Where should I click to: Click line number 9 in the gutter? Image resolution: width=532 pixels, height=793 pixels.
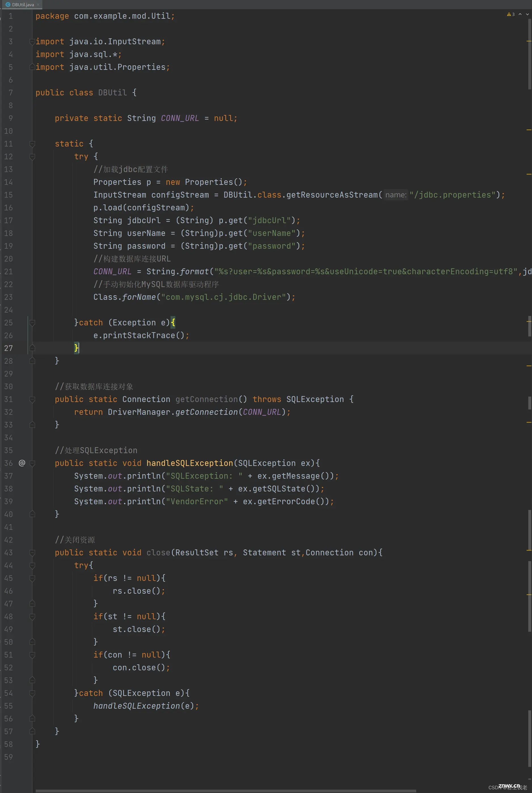coord(10,118)
